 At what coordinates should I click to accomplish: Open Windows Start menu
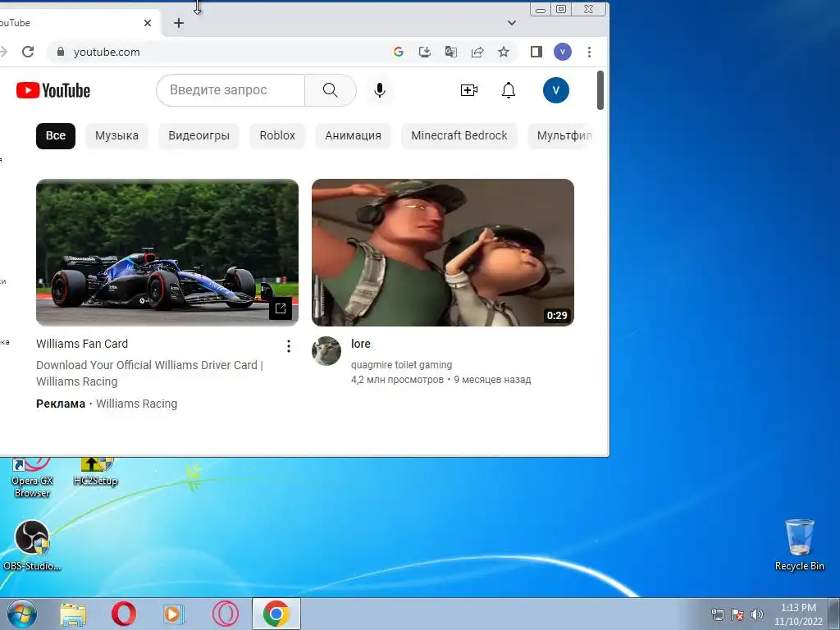[22, 614]
